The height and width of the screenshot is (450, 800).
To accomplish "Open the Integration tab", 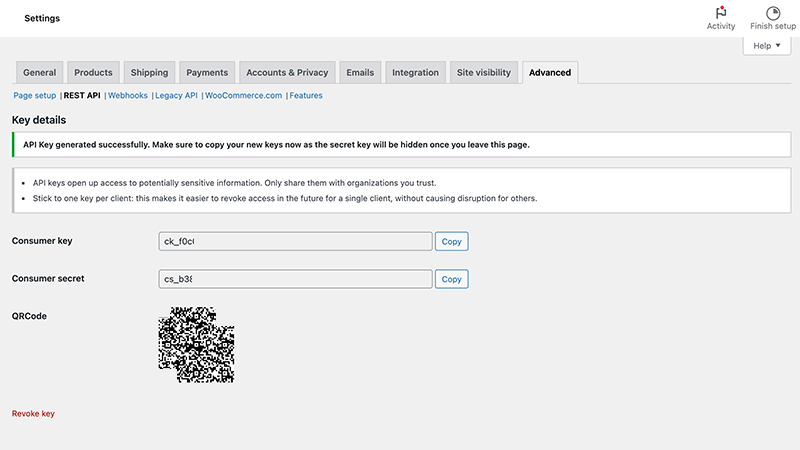I will pos(415,73).
